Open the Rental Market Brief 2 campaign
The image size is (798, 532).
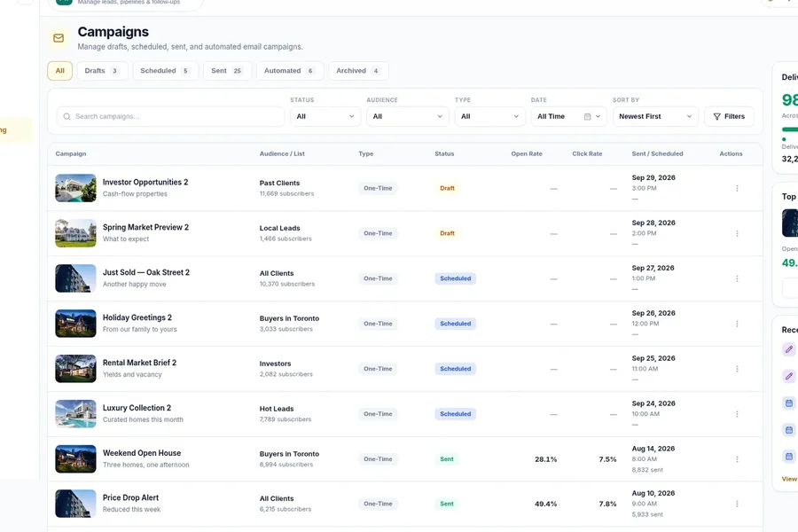pyautogui.click(x=139, y=363)
